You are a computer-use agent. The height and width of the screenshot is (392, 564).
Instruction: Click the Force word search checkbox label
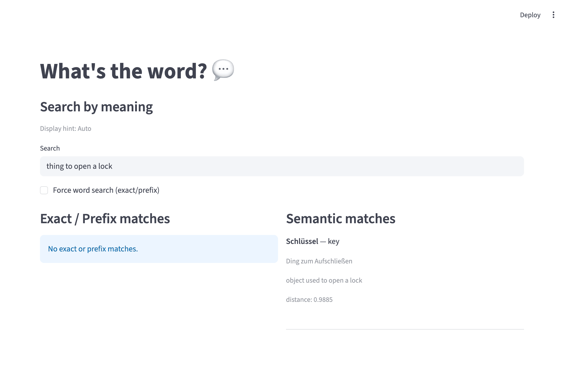(106, 190)
